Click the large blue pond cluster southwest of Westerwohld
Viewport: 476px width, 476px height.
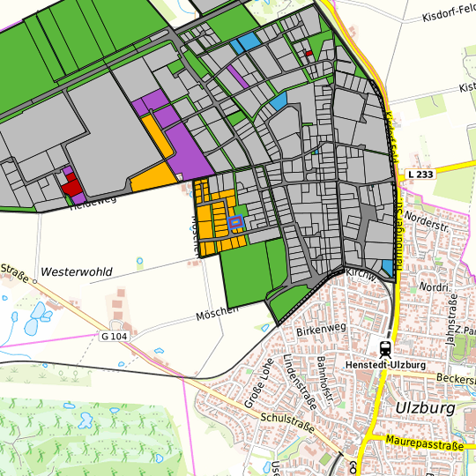coord(38,318)
